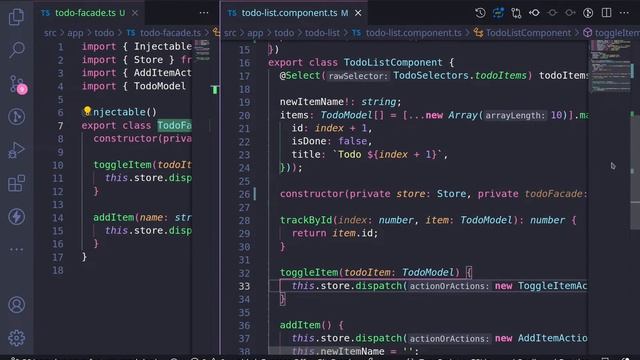Open the lightning bolt view in activity bar
This screenshot has width=640, height=360.
point(16,216)
